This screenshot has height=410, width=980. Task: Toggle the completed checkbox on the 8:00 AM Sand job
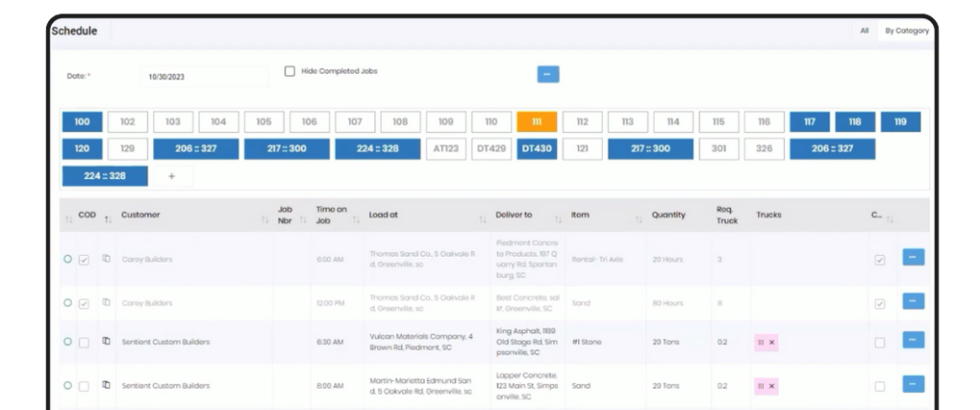click(880, 386)
